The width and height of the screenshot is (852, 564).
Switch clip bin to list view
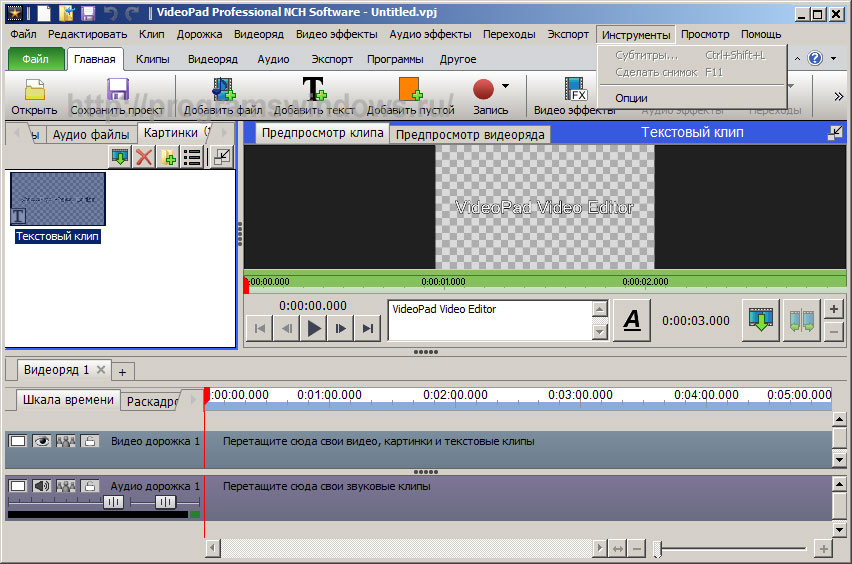coord(192,156)
